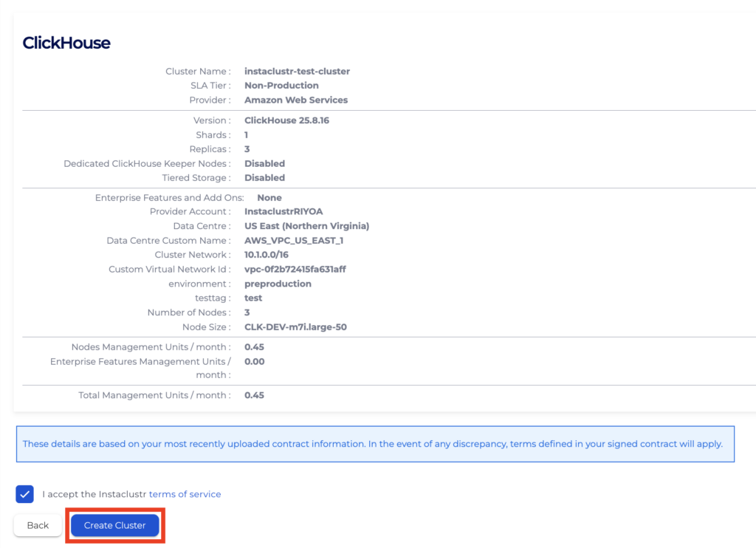Uncheck the accept terms of service checkbox
This screenshot has width=756, height=548.
point(24,494)
